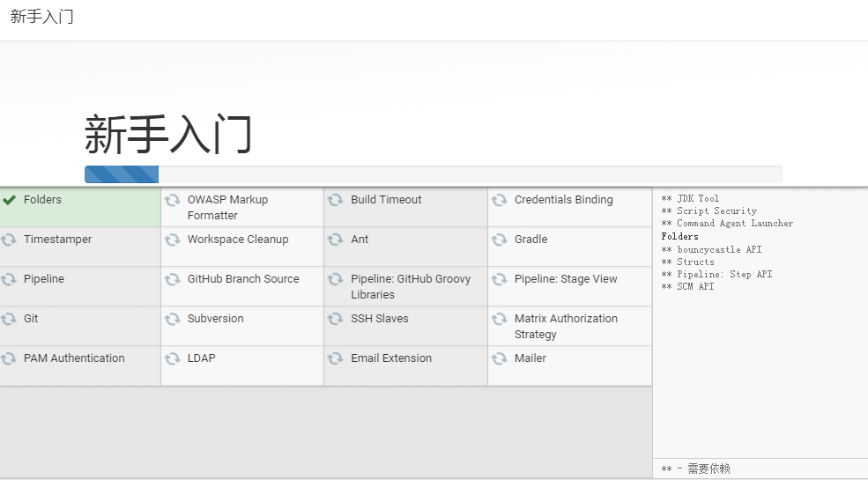Select the Workspace Cleanup plugin name

coord(238,239)
